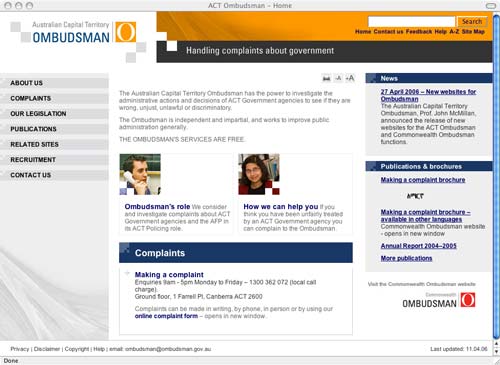Click the Commonwealth Ombudsman logo
The height and width of the screenshot is (365, 500).
coord(439,300)
